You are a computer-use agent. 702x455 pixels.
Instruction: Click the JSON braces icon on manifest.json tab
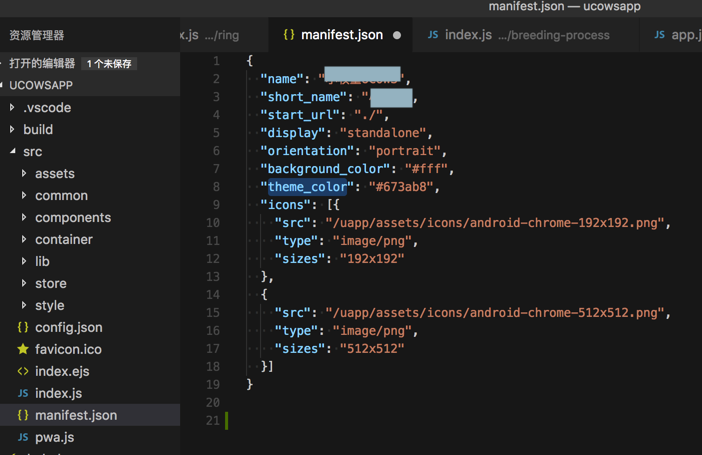(x=289, y=35)
